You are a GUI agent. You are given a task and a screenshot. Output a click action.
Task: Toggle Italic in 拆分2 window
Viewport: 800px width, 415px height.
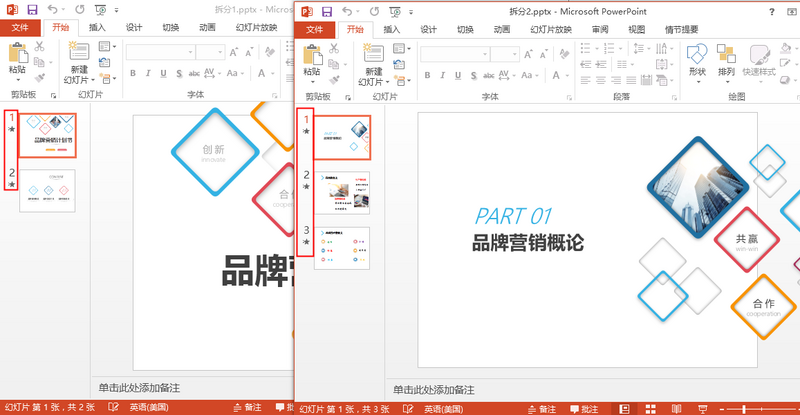(x=442, y=76)
